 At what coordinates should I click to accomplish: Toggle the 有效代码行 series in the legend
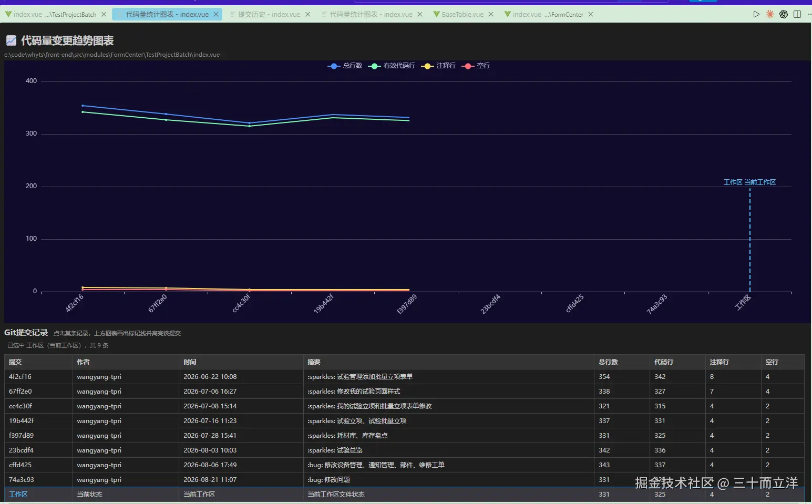click(392, 66)
